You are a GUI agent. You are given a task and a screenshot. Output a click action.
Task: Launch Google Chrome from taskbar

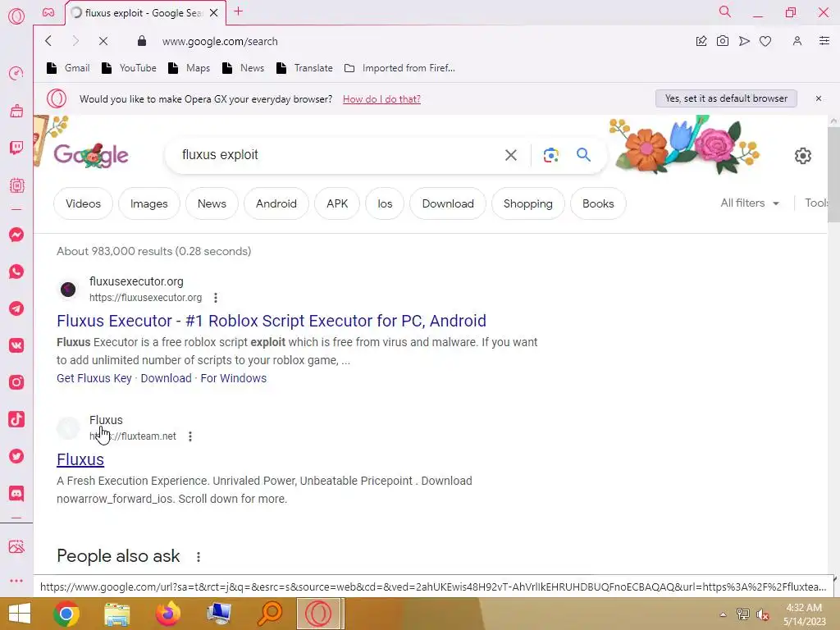[x=66, y=614]
